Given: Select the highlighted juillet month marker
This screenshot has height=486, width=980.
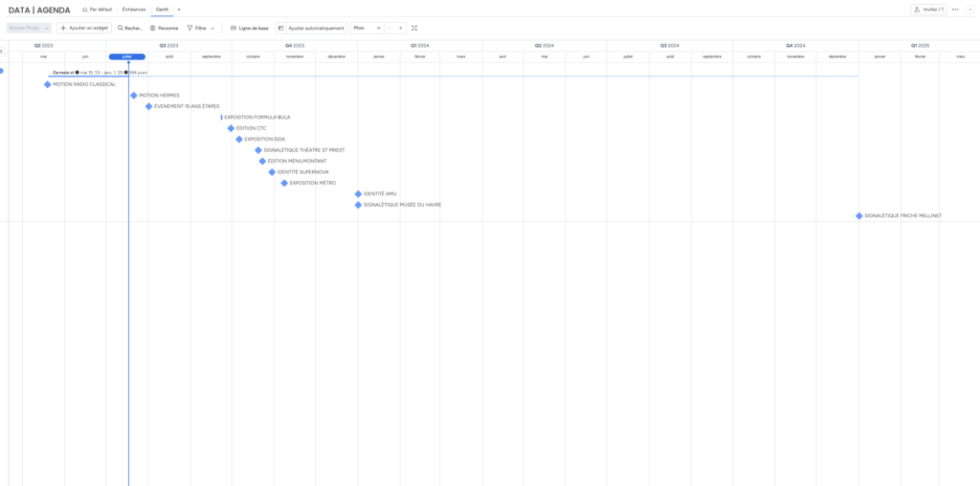Looking at the screenshot, I should (x=127, y=56).
